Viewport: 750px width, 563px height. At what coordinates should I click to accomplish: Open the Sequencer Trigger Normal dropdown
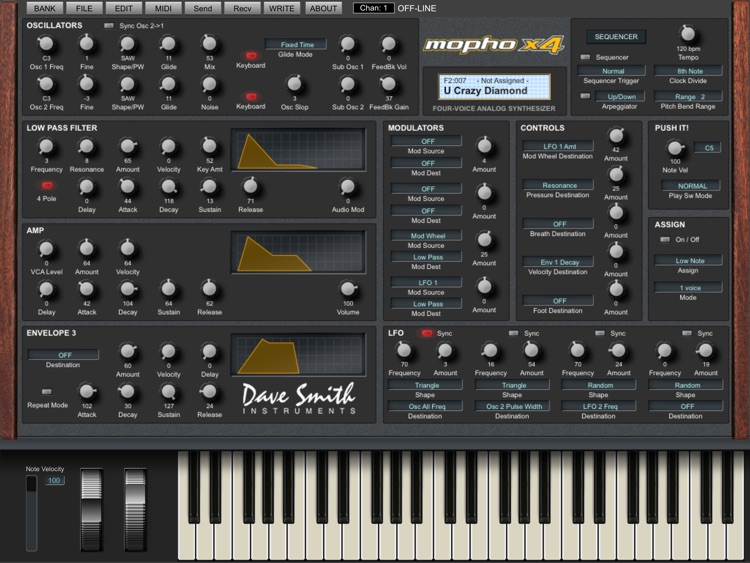612,71
